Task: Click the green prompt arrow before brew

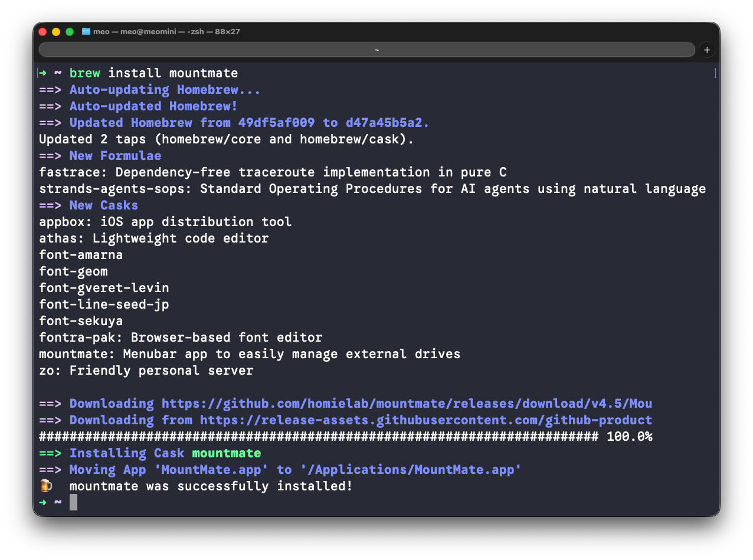Action: pos(43,73)
